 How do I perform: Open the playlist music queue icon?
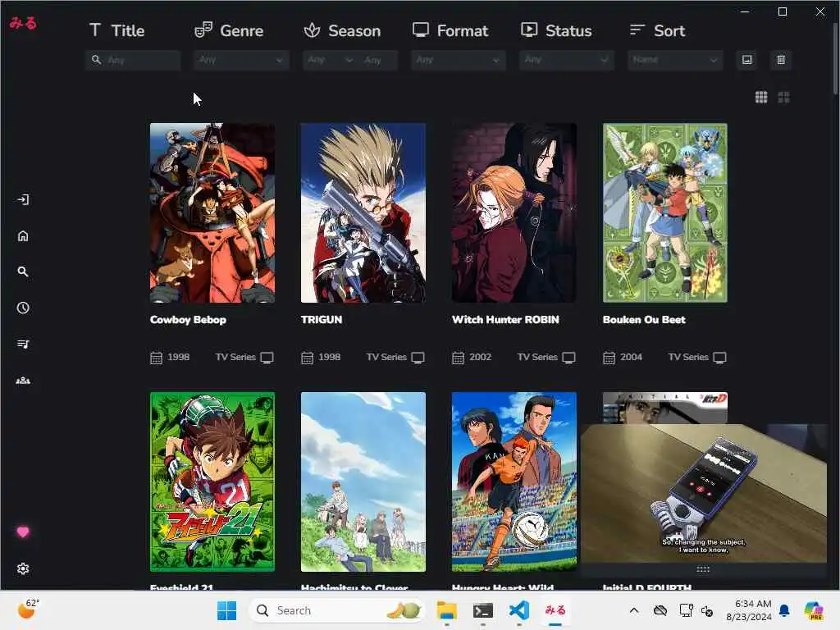(x=23, y=344)
